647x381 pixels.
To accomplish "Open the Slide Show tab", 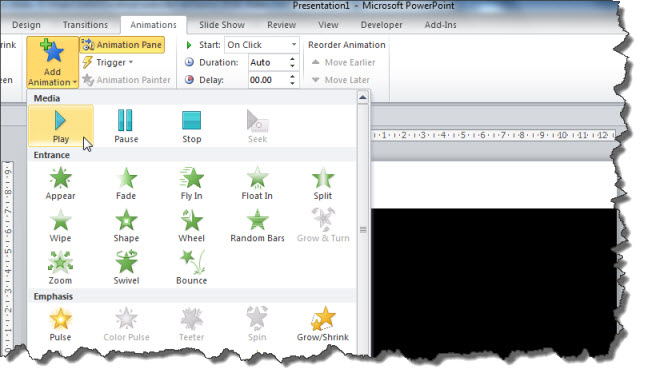I will click(x=222, y=25).
